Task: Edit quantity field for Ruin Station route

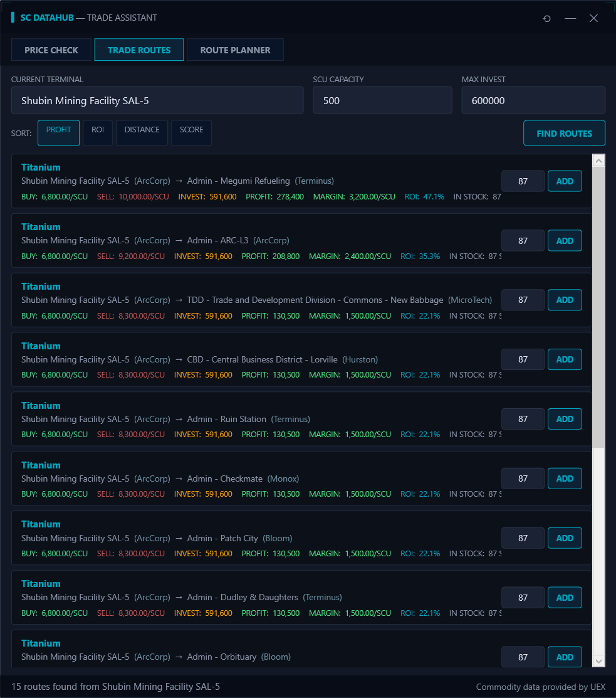Action: coord(523,420)
